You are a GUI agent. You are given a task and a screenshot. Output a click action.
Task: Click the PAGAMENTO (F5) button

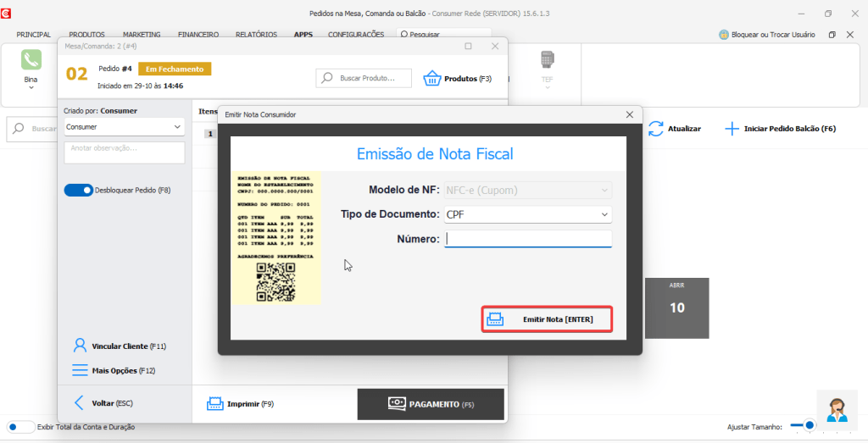pos(431,404)
